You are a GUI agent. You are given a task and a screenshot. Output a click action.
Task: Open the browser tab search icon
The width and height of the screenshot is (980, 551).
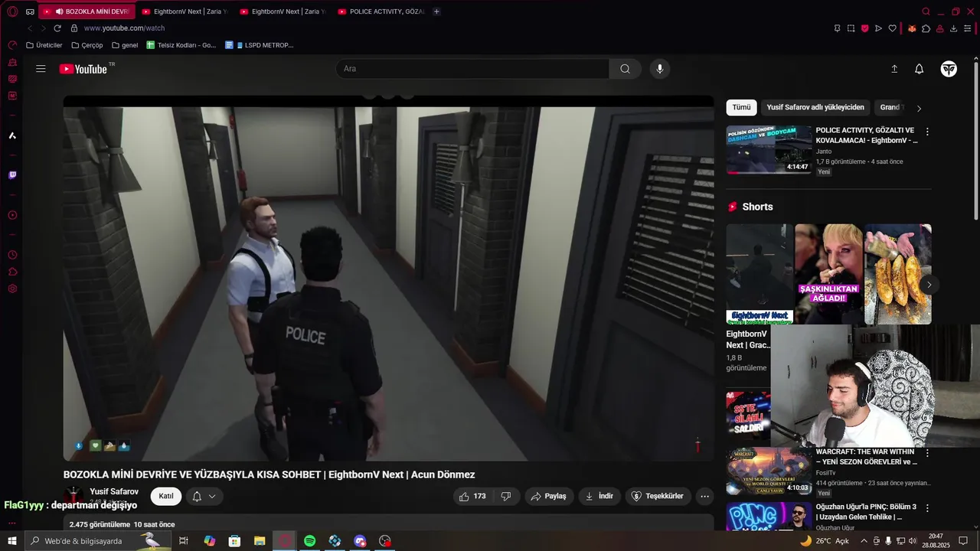[x=926, y=11]
